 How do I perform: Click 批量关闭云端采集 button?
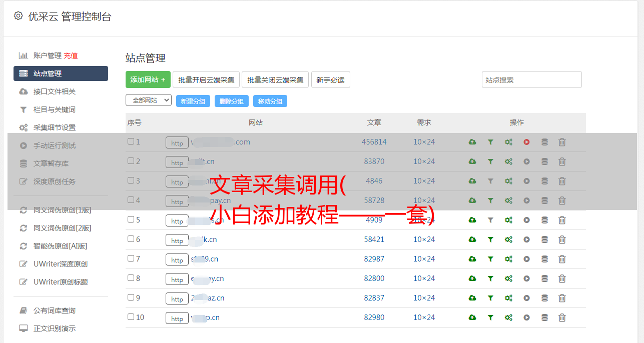point(275,79)
